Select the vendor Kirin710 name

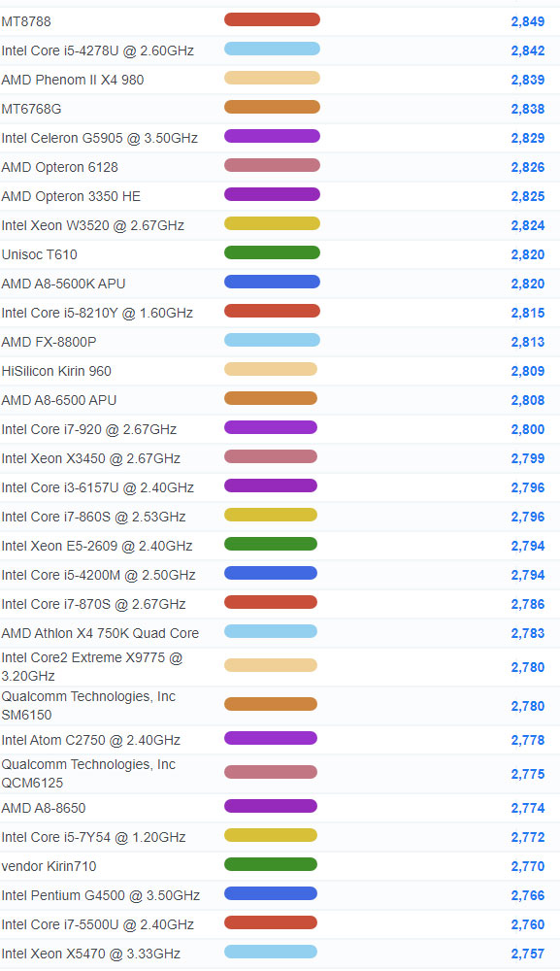coord(49,866)
